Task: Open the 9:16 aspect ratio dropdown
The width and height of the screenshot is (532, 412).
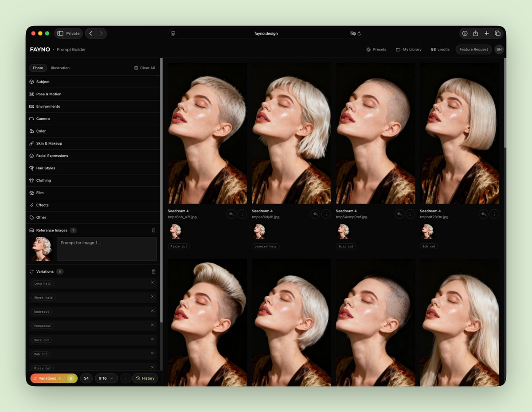Action: [x=106, y=378]
